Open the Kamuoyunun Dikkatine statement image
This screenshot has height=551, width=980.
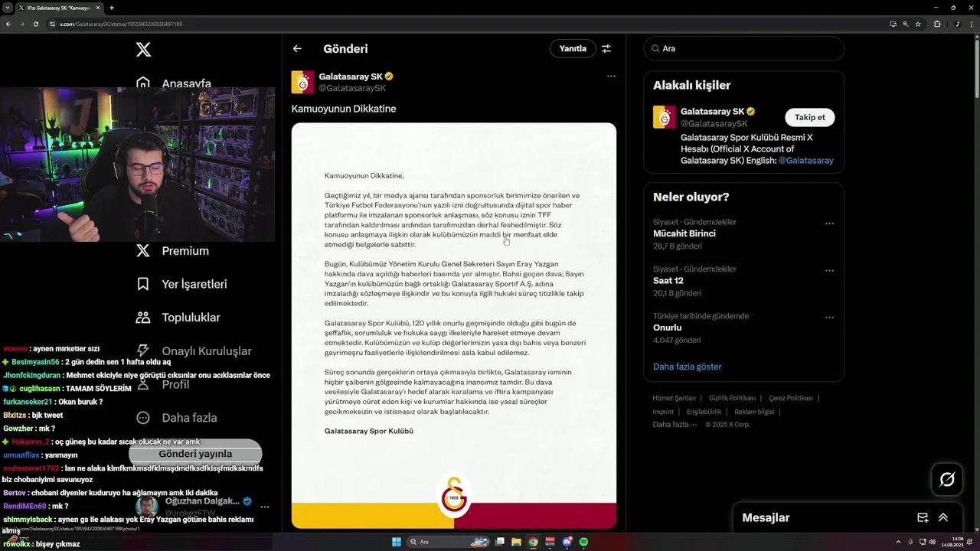[454, 325]
